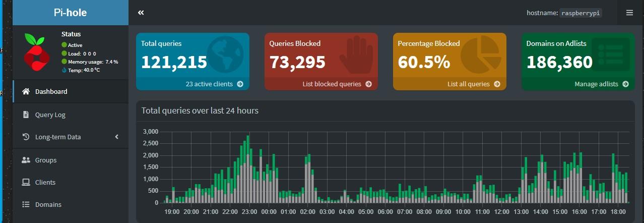Click the Total queries number 121,215
This screenshot has width=644, height=223.
(174, 62)
